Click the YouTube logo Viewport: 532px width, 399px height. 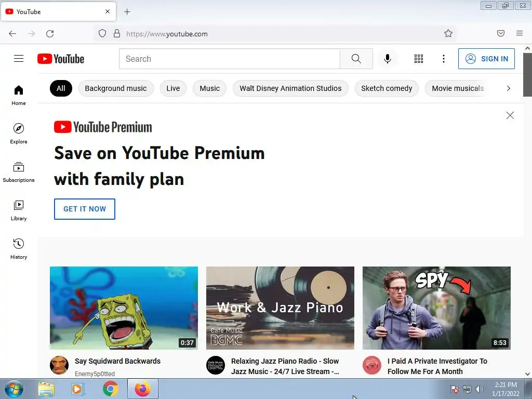(61, 59)
